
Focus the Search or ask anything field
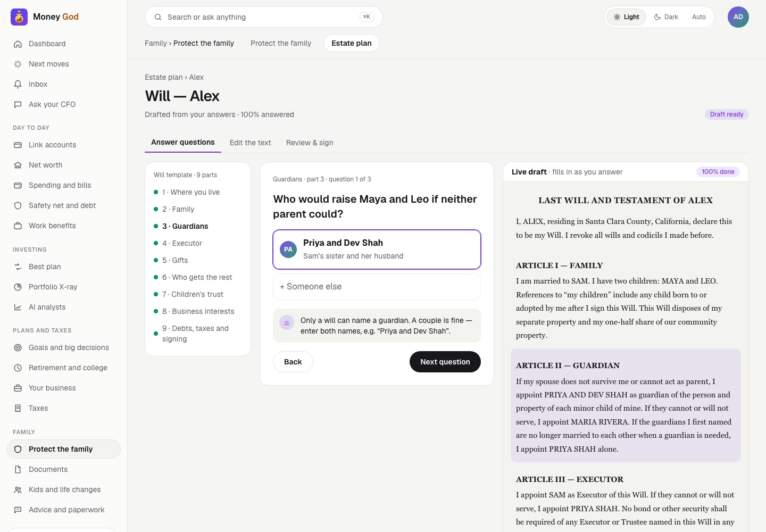264,17
